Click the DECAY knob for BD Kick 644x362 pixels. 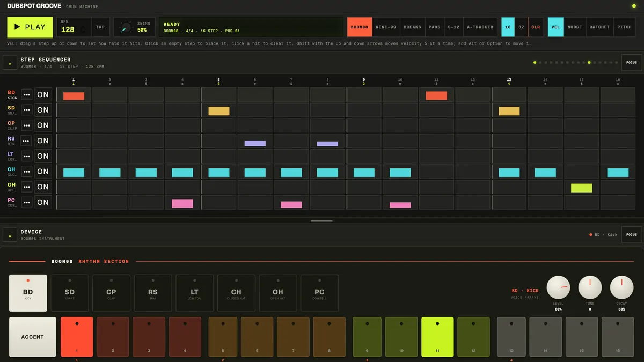621,288
